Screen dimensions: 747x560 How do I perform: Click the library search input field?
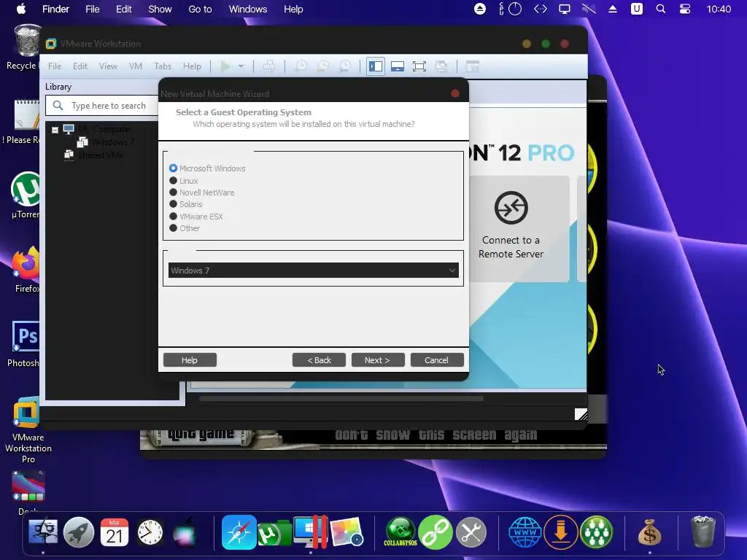(x=102, y=106)
